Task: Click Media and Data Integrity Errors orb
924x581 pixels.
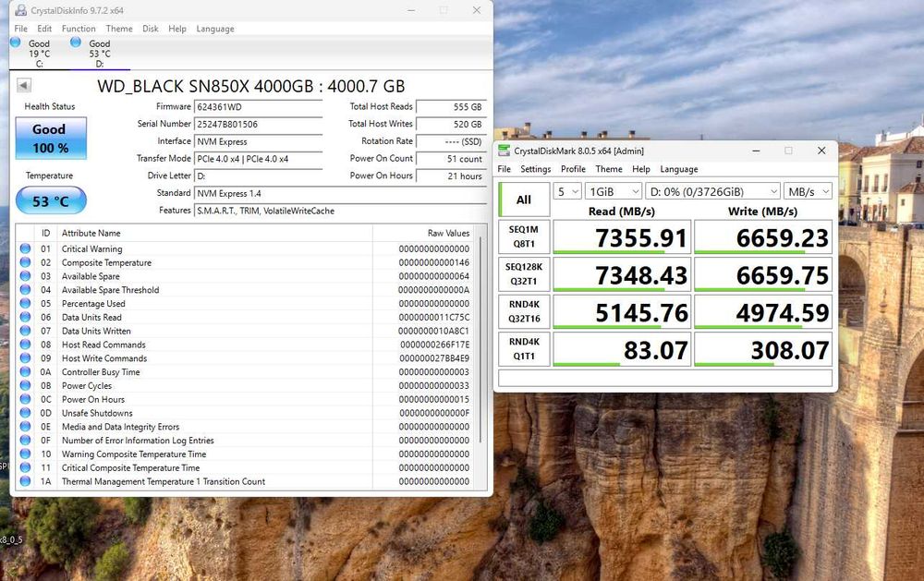Action: (x=25, y=426)
